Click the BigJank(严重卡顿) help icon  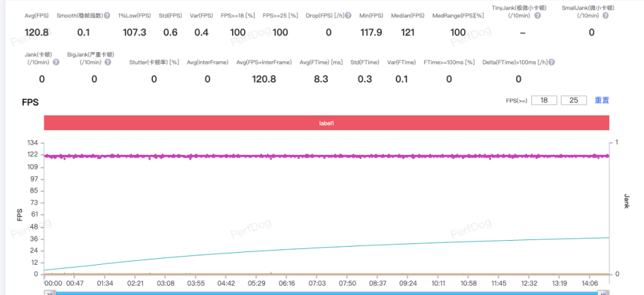click(107, 62)
